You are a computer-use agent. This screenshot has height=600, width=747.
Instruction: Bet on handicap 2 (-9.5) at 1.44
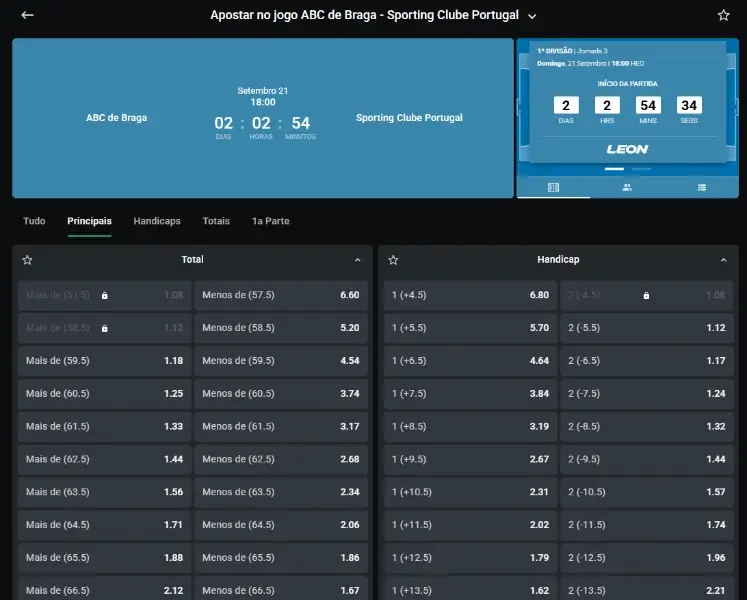(x=645, y=459)
